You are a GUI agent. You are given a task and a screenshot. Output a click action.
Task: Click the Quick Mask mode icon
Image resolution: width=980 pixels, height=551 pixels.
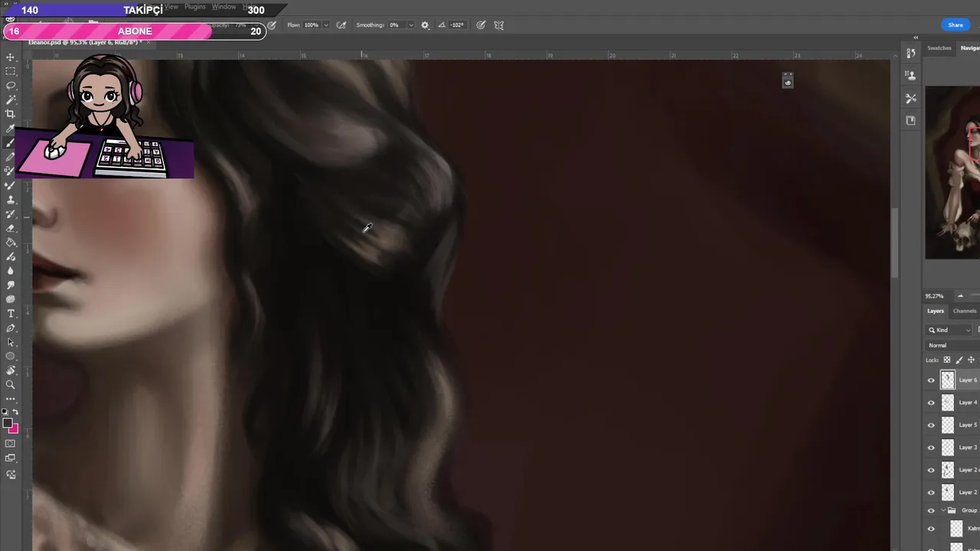(x=11, y=444)
